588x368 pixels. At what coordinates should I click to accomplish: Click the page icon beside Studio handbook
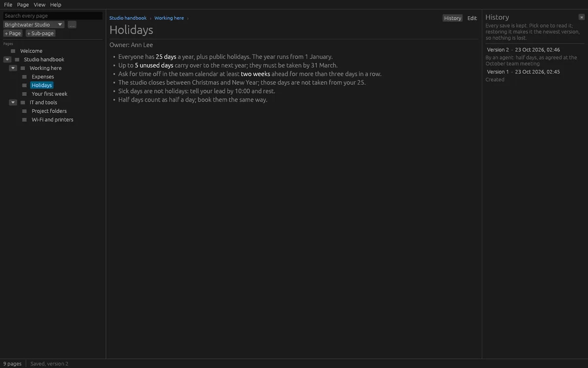pyautogui.click(x=17, y=59)
